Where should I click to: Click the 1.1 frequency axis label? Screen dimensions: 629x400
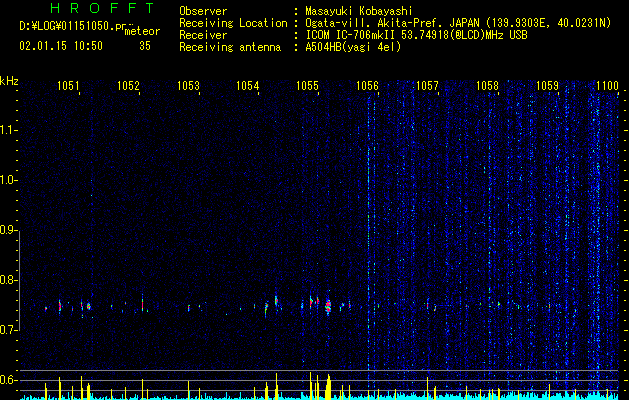pyautogui.click(x=7, y=130)
